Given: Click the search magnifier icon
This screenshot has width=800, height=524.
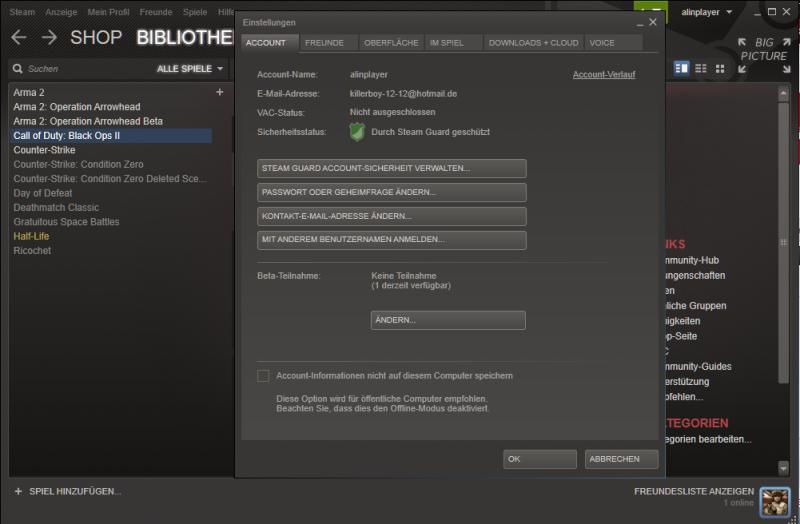Looking at the screenshot, I should pos(17,69).
